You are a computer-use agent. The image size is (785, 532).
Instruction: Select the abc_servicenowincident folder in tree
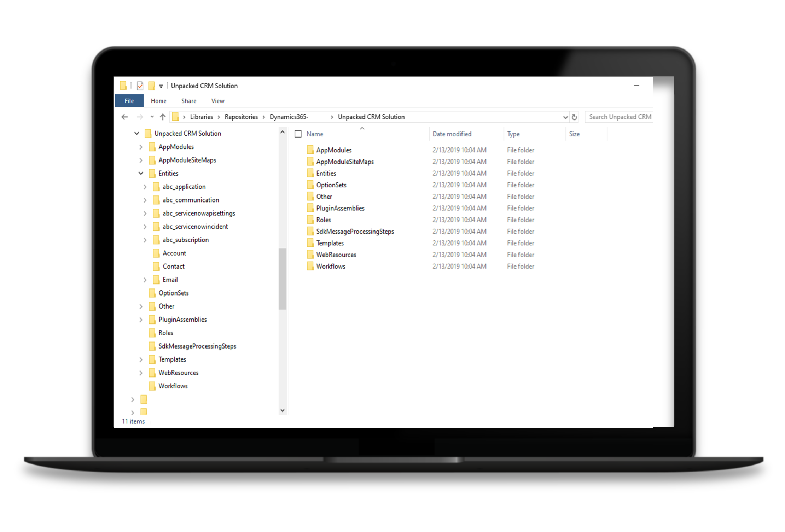pos(195,227)
